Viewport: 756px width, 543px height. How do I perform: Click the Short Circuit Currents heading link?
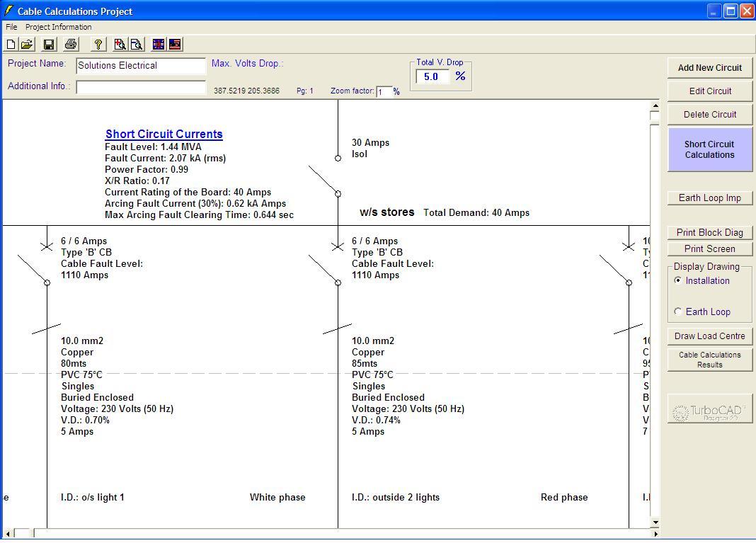point(164,134)
